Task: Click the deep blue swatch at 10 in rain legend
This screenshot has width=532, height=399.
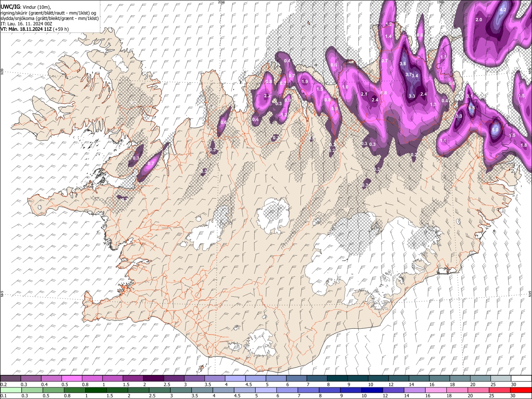Action: pyautogui.click(x=372, y=390)
